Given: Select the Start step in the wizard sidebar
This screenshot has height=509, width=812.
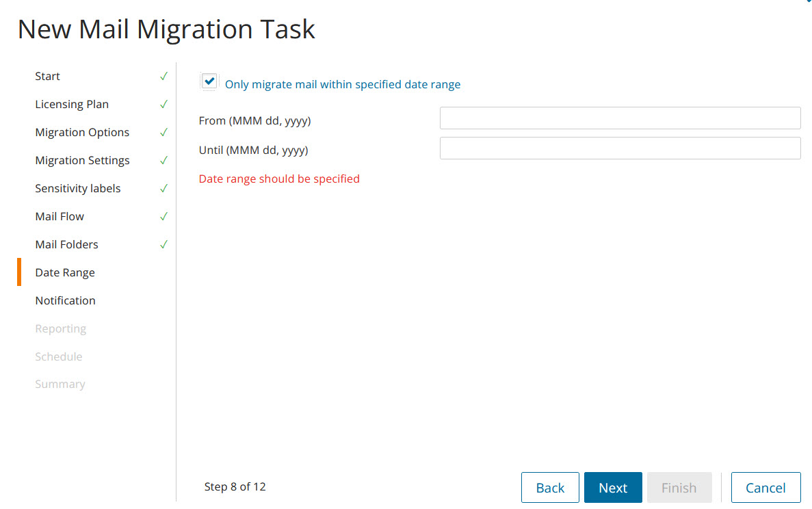Looking at the screenshot, I should tap(47, 76).
